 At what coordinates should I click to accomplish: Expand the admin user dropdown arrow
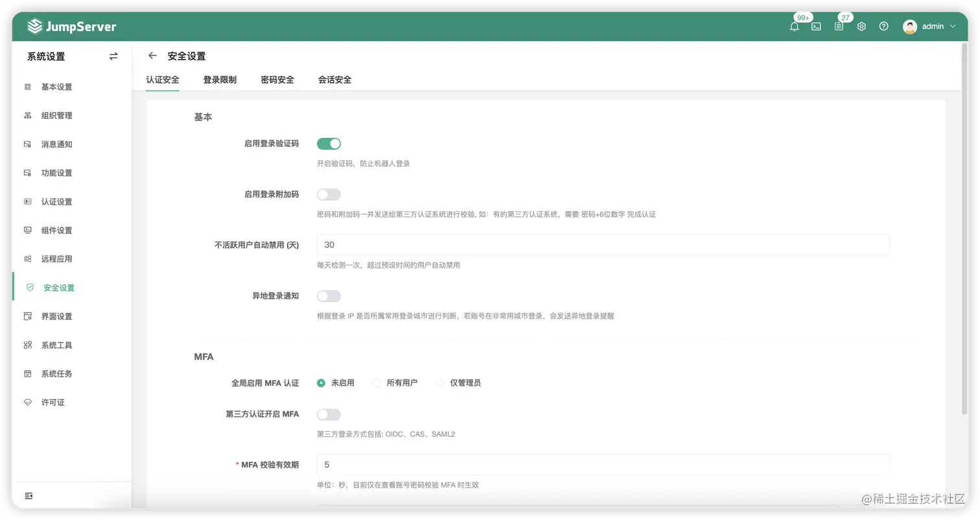[952, 27]
